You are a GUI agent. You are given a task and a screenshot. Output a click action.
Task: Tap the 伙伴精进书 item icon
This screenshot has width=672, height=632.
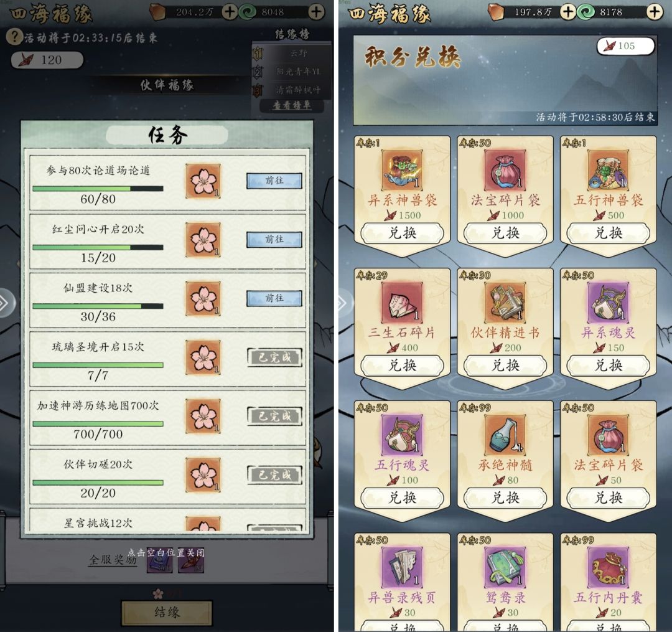(505, 302)
